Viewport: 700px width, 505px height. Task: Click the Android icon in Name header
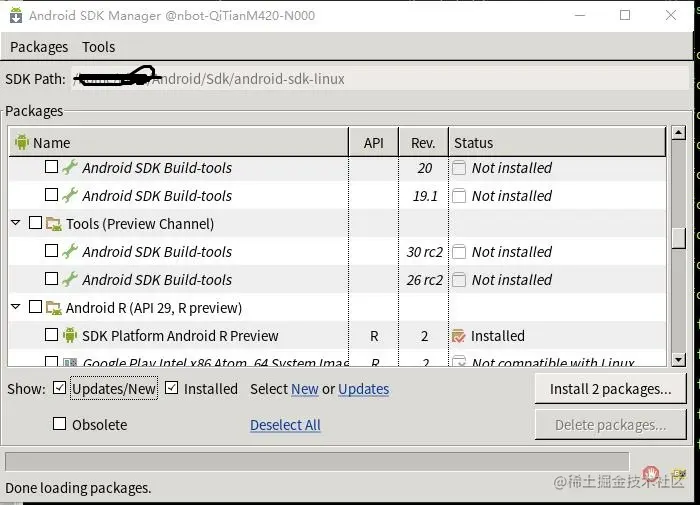click(21, 142)
